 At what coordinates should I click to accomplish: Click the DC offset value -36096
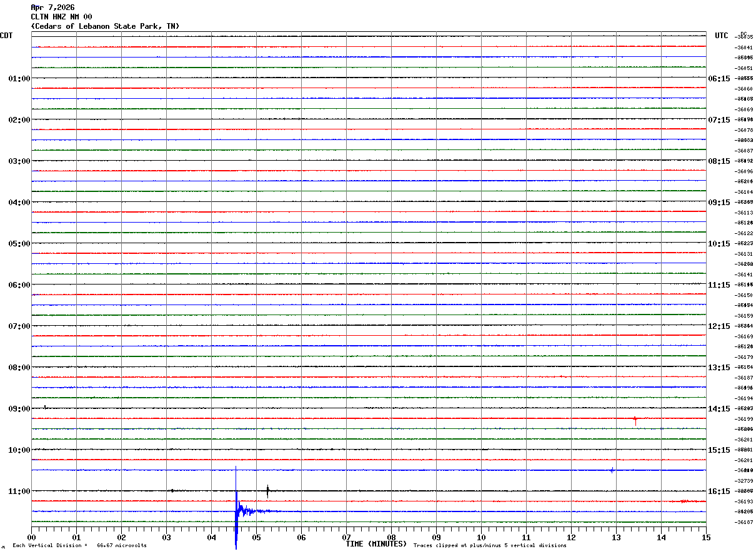point(744,171)
